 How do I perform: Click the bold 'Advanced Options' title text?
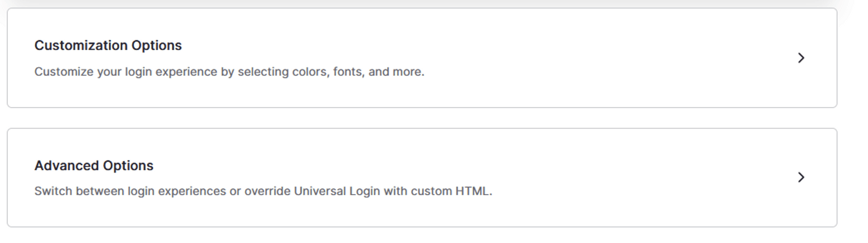pyautogui.click(x=94, y=165)
